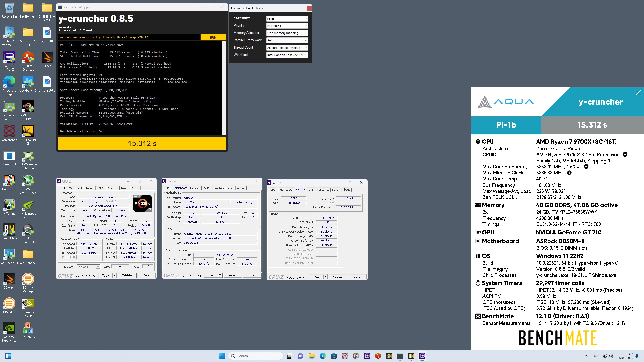
Task: Switch to Mainboard tab in CPU-Z CPU window
Action: 75,188
